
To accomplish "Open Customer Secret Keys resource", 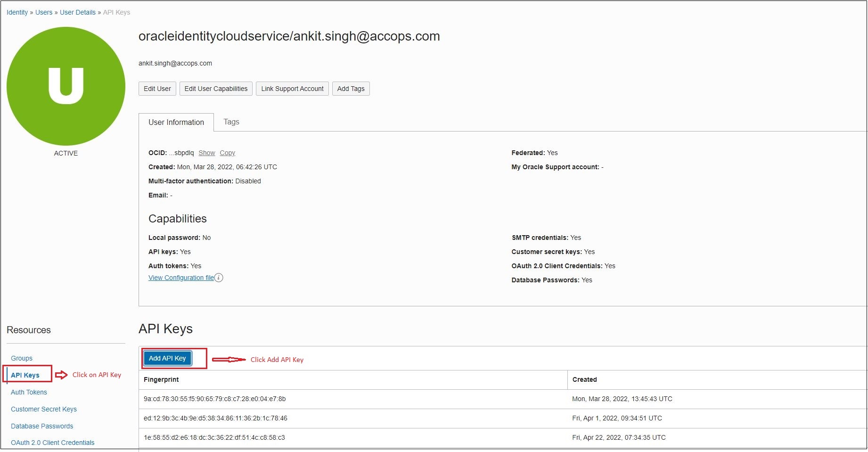I will (44, 409).
